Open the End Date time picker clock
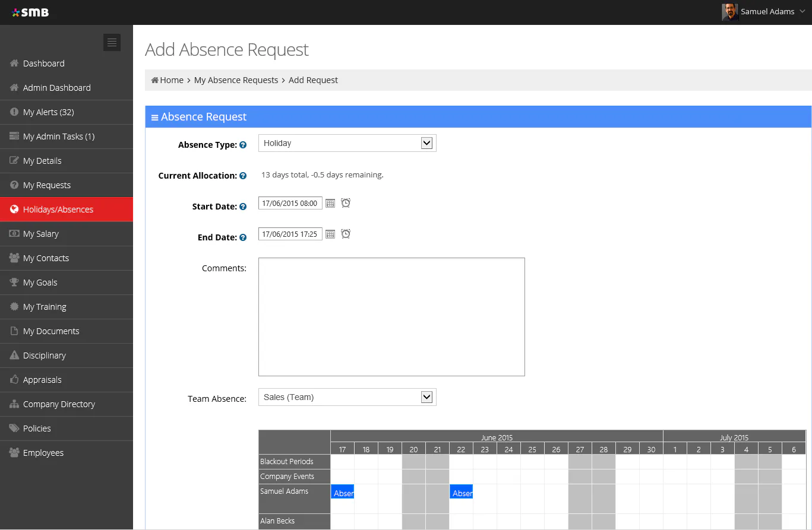This screenshot has height=530, width=812. 346,234
